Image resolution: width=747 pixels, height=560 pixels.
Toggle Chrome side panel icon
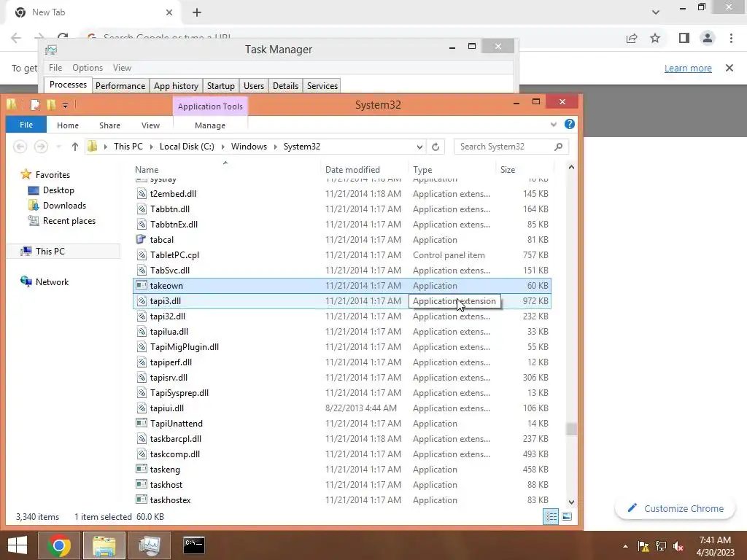(684, 38)
